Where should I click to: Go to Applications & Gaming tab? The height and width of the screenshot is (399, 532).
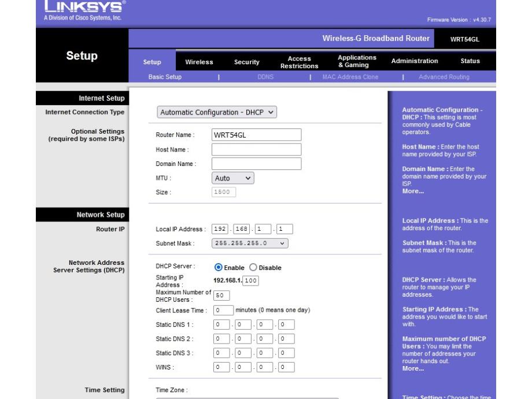[357, 62]
